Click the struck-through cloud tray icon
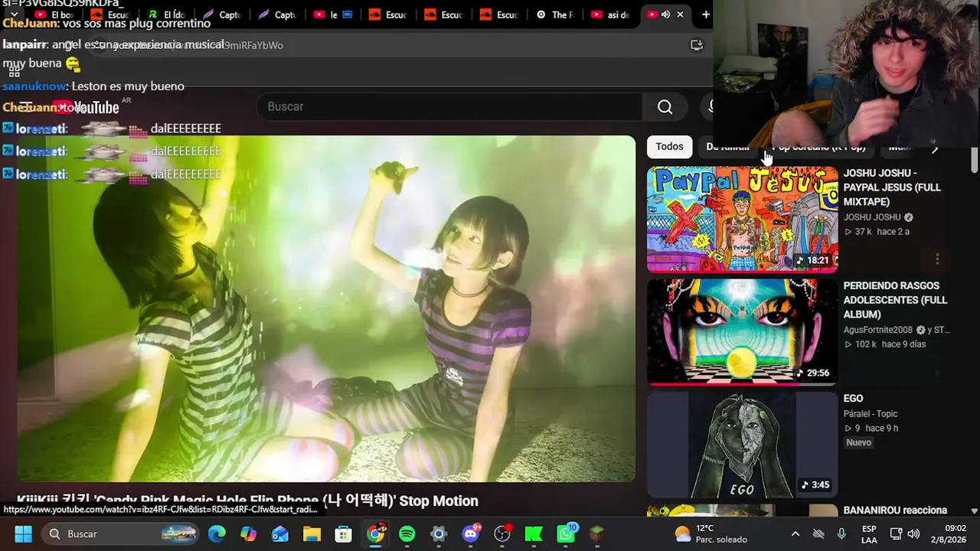Viewport: 980px width, 551px height. [x=818, y=533]
